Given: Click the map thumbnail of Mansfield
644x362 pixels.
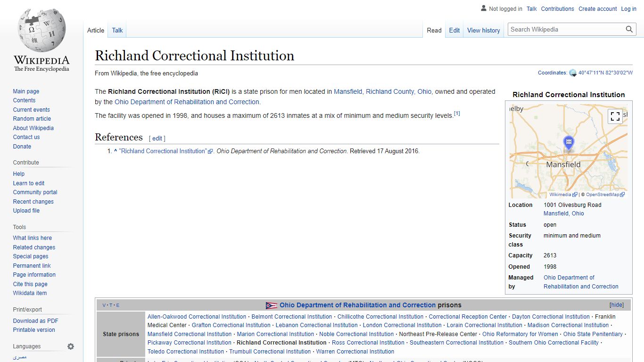Looking at the screenshot, I should click(569, 151).
